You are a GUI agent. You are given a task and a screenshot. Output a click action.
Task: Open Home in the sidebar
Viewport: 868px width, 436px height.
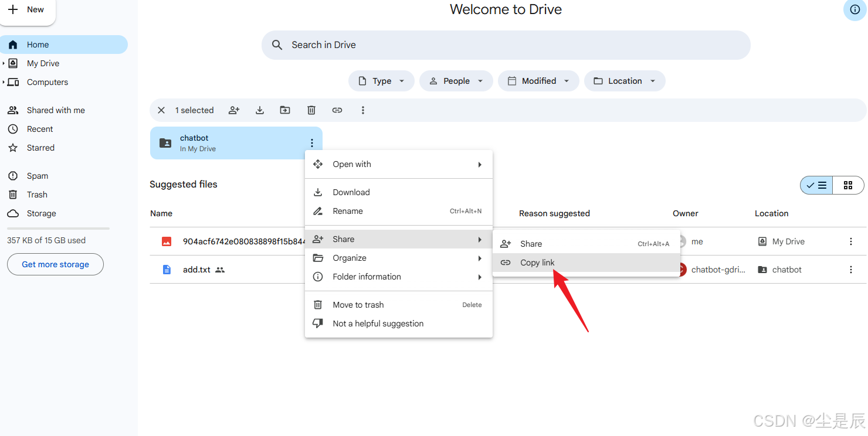pos(64,45)
